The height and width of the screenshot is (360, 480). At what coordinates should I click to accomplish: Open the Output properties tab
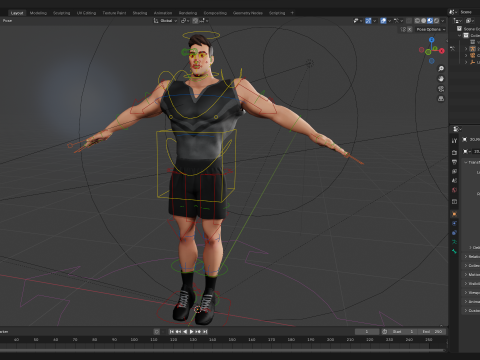click(x=454, y=162)
